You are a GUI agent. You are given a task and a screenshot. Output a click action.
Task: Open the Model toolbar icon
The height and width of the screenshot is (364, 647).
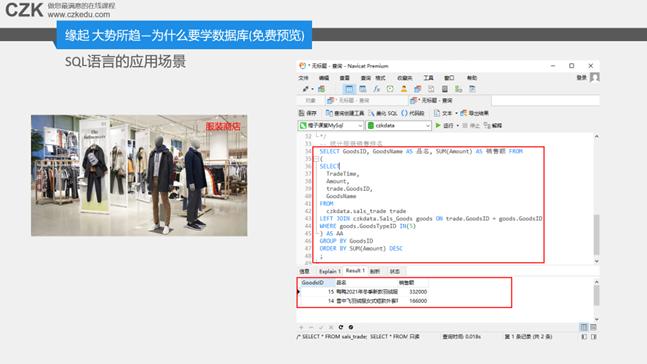point(472,89)
